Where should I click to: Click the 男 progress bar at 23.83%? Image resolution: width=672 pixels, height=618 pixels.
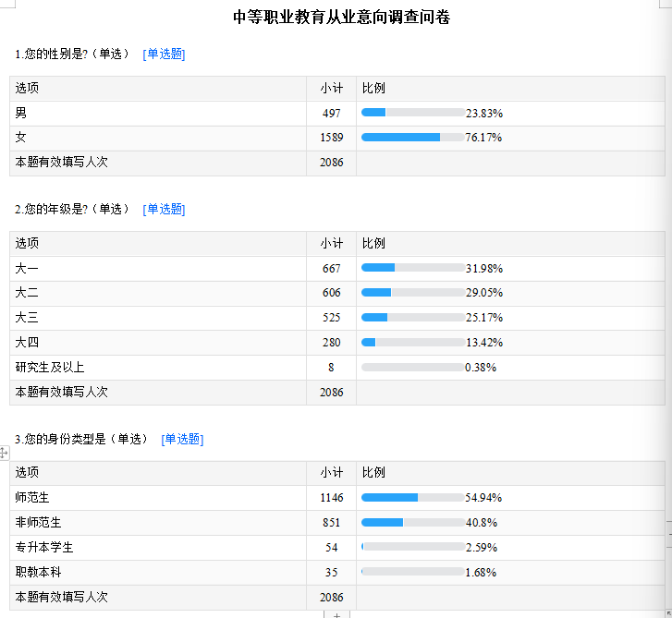(413, 113)
